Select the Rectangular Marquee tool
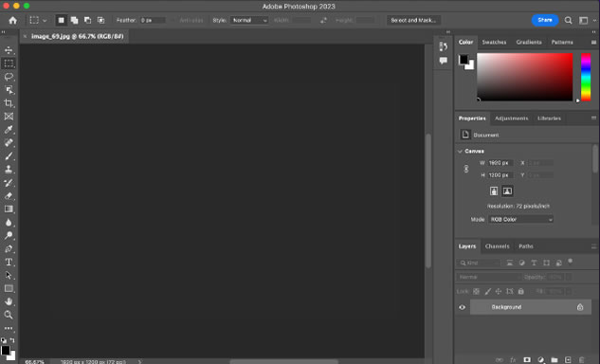 click(x=9, y=64)
